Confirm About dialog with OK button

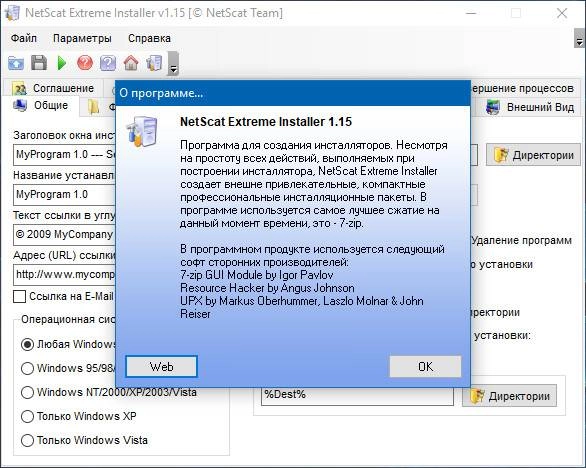click(425, 366)
